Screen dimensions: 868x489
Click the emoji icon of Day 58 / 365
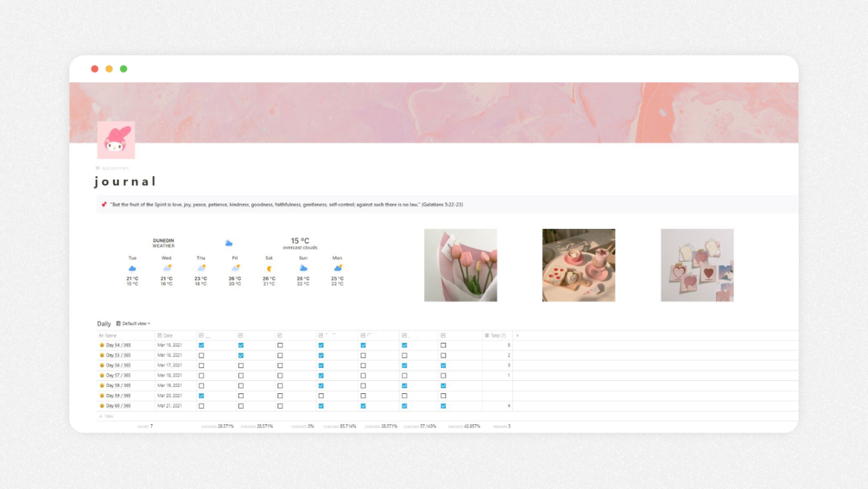[102, 385]
